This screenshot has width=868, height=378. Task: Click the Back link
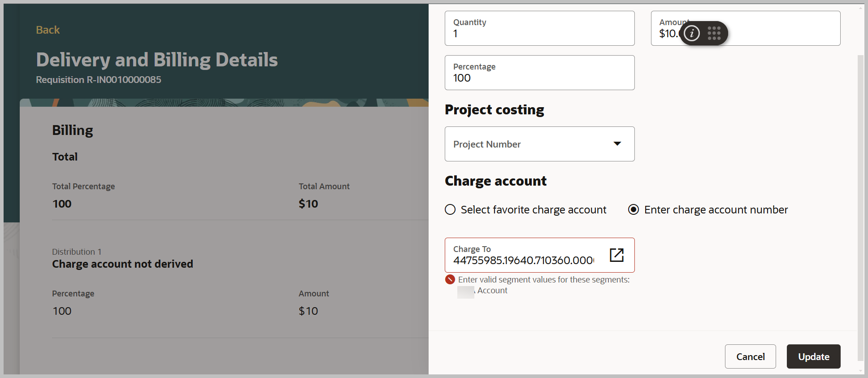click(x=48, y=30)
